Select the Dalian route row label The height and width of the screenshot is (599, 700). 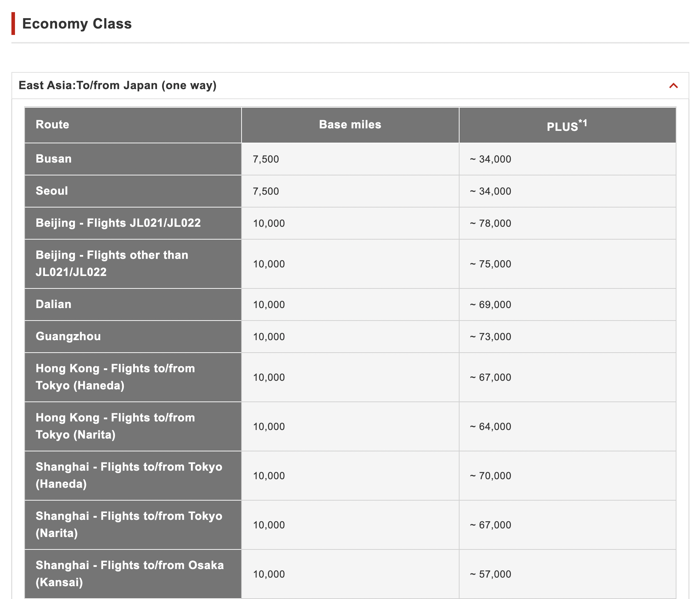(x=54, y=304)
